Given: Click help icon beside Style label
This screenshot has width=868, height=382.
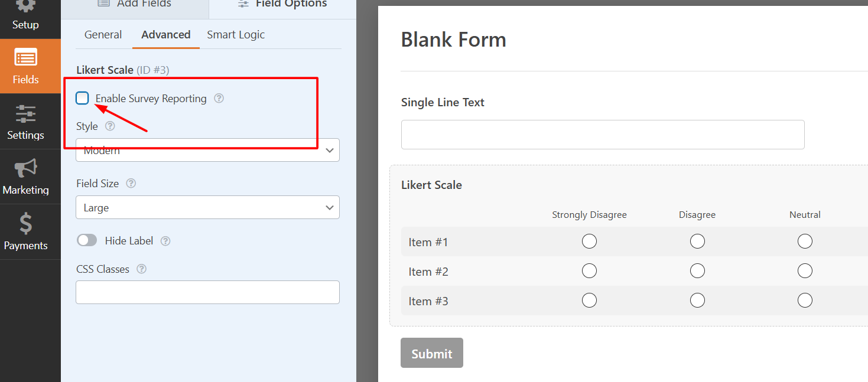Looking at the screenshot, I should pyautogui.click(x=110, y=126).
